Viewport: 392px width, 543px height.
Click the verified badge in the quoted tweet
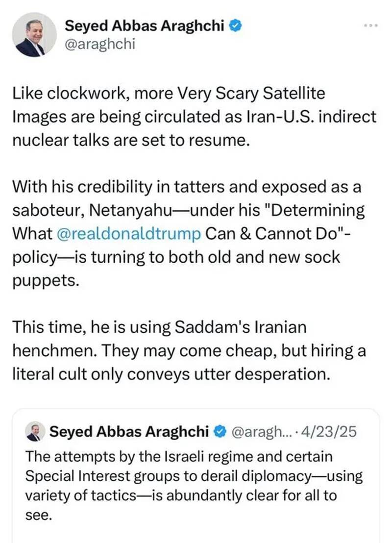220,432
